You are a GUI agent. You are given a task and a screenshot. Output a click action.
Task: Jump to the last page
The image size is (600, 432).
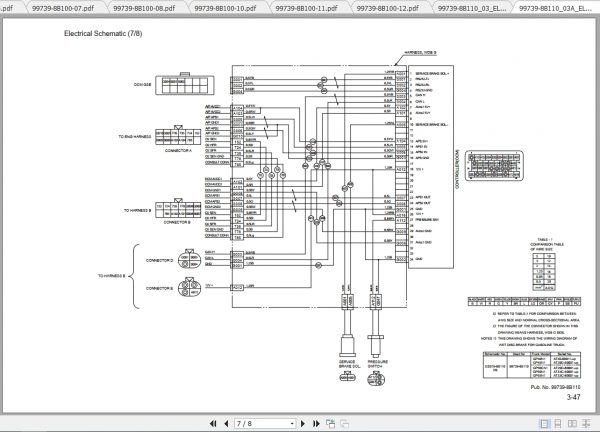click(316, 424)
